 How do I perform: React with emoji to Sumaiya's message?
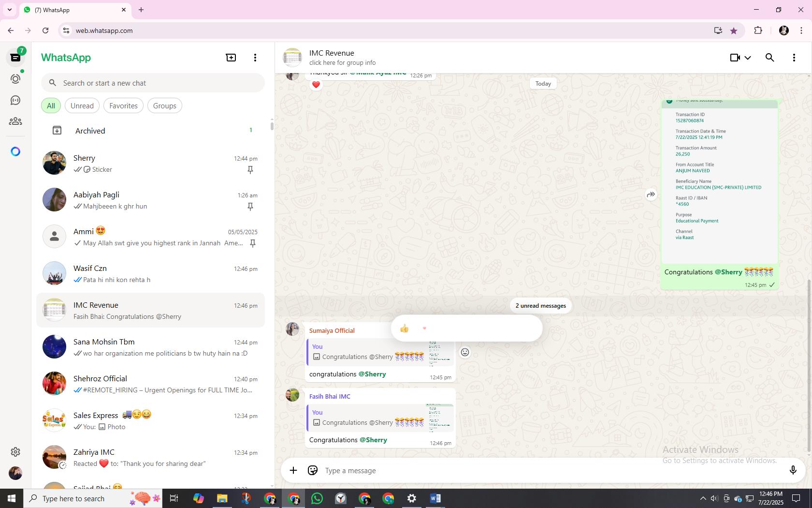[465, 352]
